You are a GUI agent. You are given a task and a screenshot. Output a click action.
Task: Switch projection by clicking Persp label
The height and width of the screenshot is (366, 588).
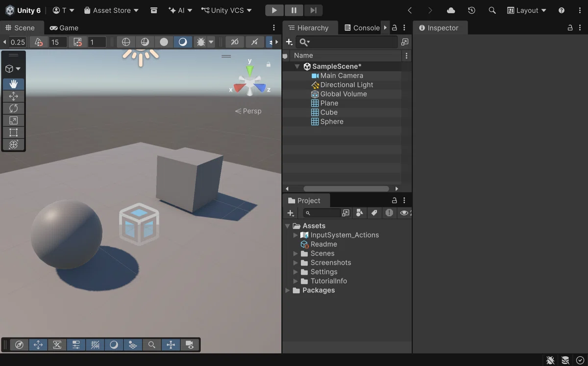tap(248, 111)
